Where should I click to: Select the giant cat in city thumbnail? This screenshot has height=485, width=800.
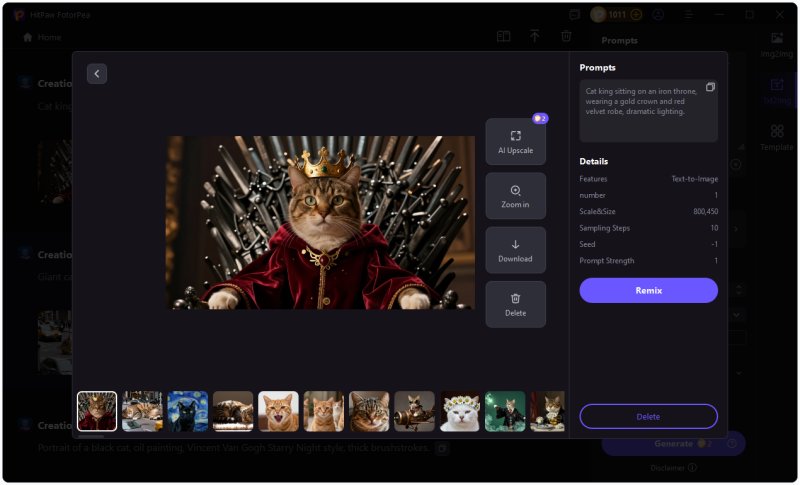pos(142,411)
